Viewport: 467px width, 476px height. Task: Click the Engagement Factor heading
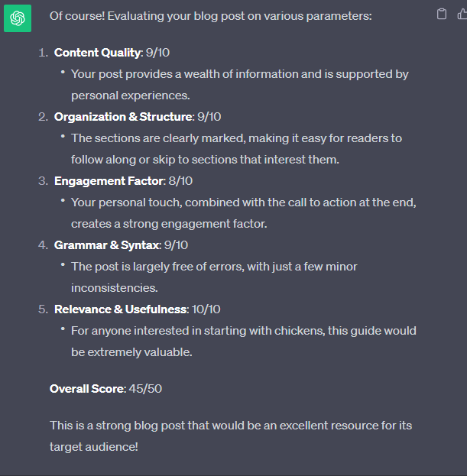(109, 181)
